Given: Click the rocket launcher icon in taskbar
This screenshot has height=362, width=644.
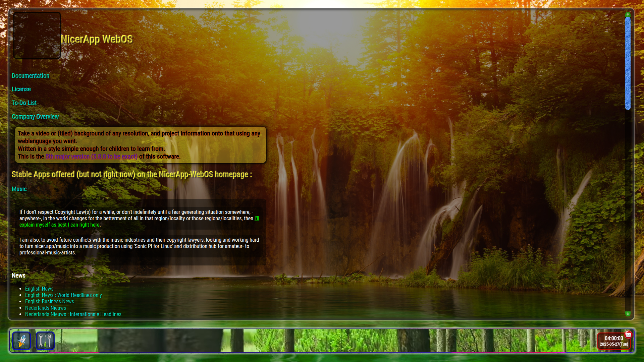Looking at the screenshot, I should pyautogui.click(x=21, y=341).
